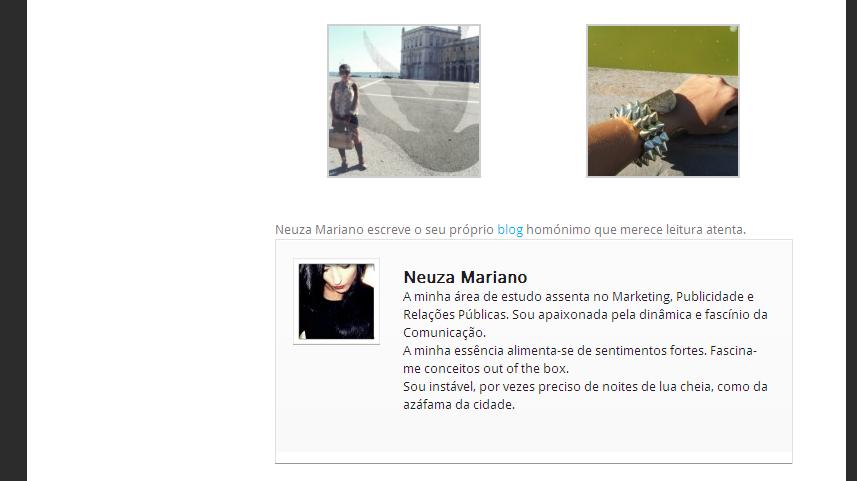Click the bio line mentioning "Marketing, Publicidade"
The height and width of the screenshot is (481, 863).
tap(578, 297)
